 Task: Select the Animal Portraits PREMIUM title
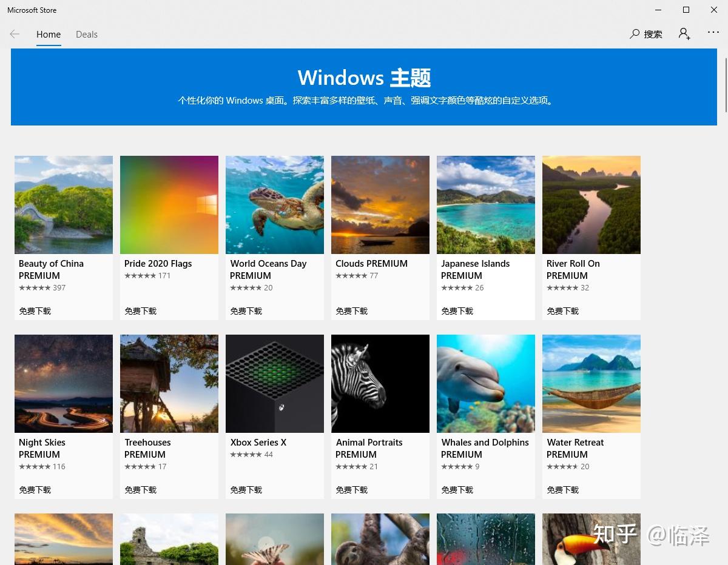369,448
